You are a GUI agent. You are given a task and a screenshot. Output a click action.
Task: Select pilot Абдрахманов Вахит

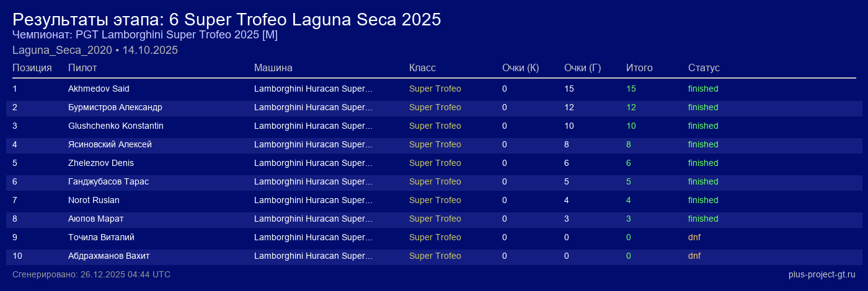point(108,256)
